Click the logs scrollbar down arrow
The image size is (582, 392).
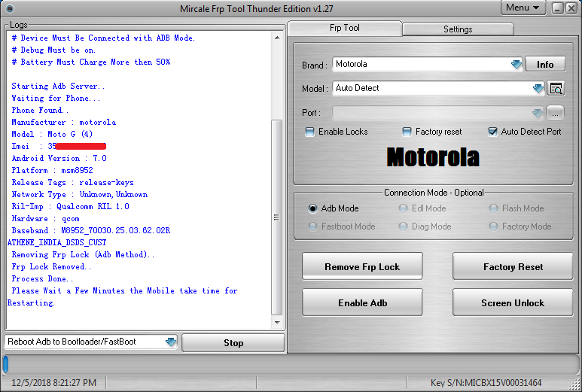(277, 322)
